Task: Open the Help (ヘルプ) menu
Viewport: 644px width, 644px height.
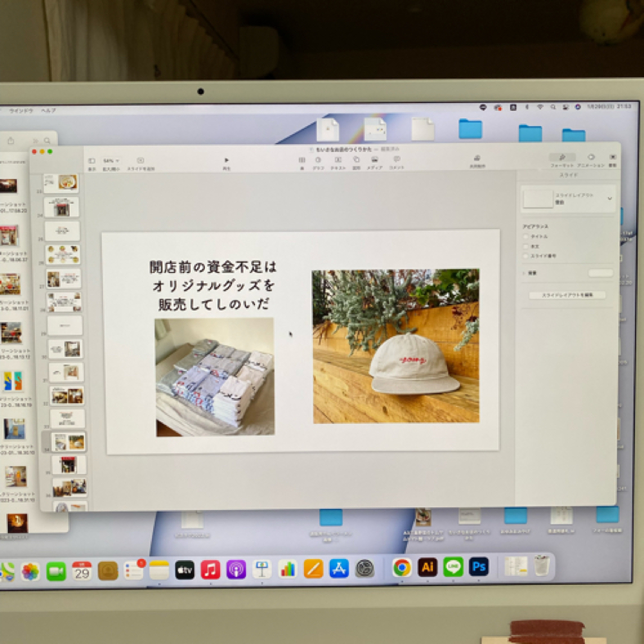Action: tap(48, 111)
